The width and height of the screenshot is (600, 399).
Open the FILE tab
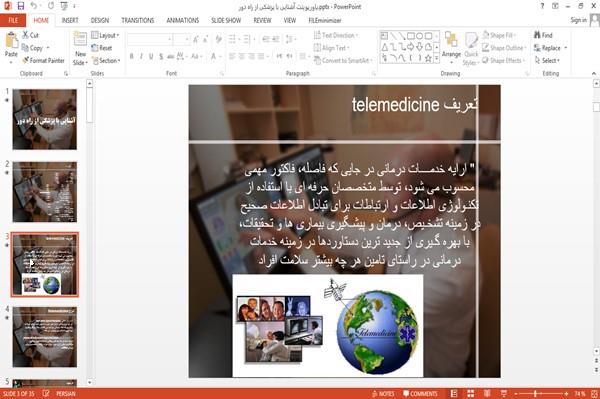pos(13,20)
